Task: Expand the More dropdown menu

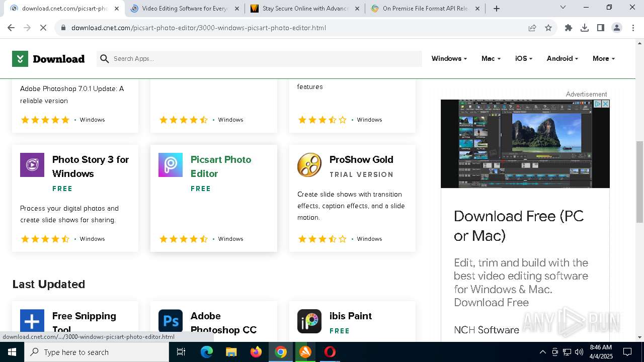Action: point(604,59)
